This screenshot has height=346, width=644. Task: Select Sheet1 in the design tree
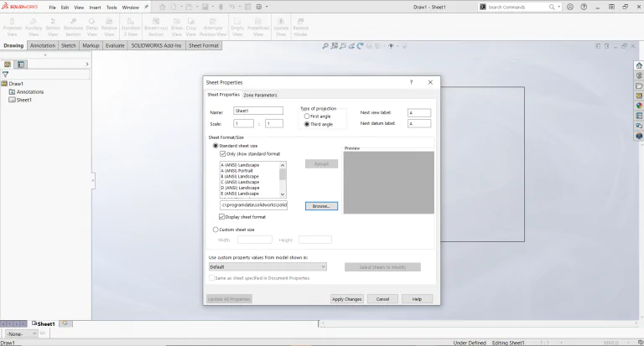coord(23,100)
